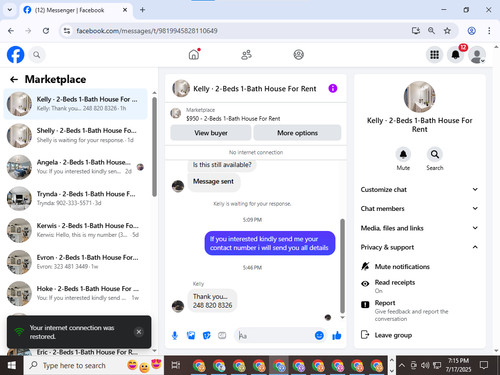The width and height of the screenshot is (500, 375).
Task: Attach a photo using the image icon
Action: coord(191,335)
